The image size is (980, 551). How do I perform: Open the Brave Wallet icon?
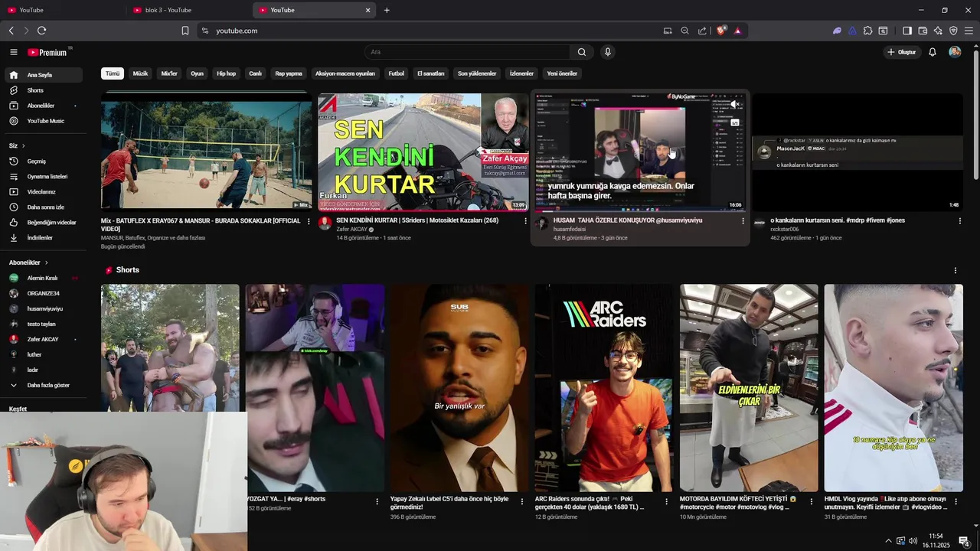coord(923,31)
